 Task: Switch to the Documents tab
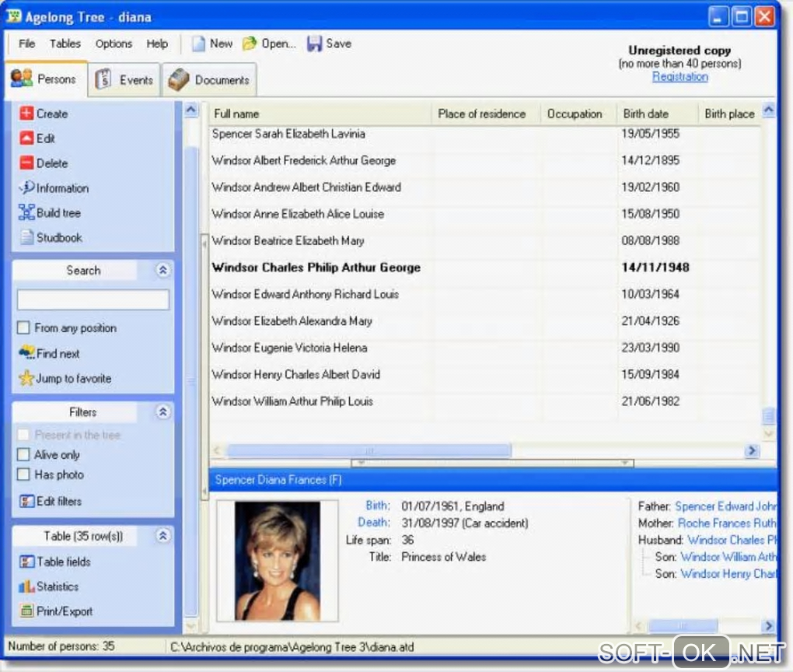pos(209,80)
